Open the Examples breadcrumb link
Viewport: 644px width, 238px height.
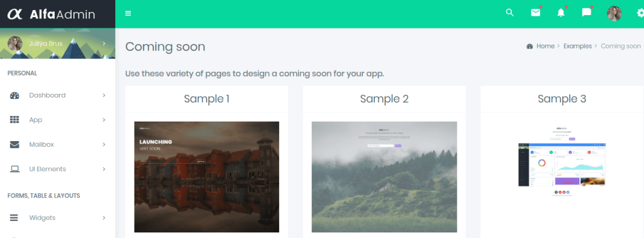click(577, 46)
